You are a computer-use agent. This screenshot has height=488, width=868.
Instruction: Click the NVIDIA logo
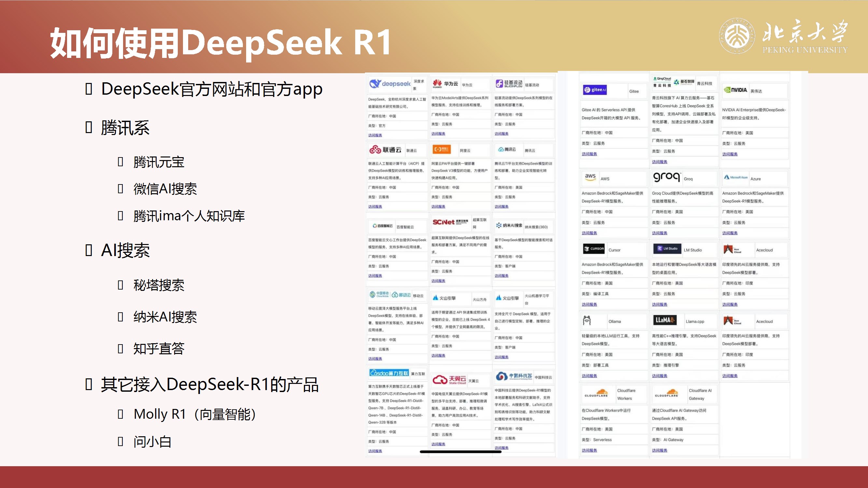click(735, 90)
